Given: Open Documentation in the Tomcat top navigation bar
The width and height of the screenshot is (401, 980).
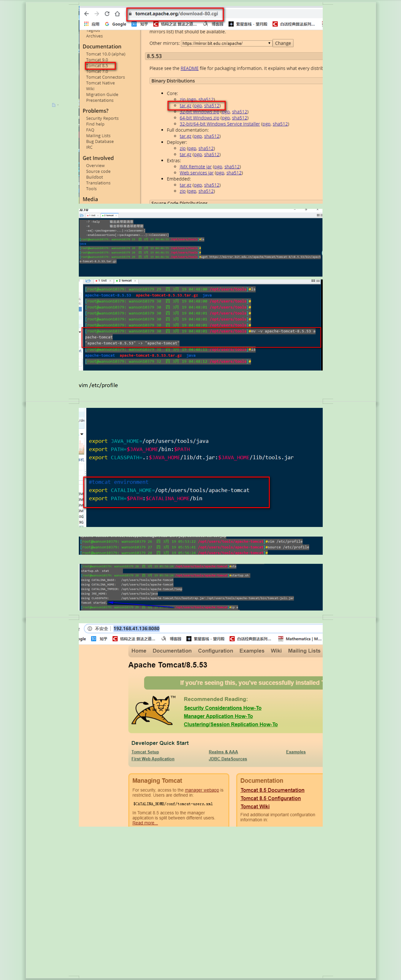Looking at the screenshot, I should (172, 651).
